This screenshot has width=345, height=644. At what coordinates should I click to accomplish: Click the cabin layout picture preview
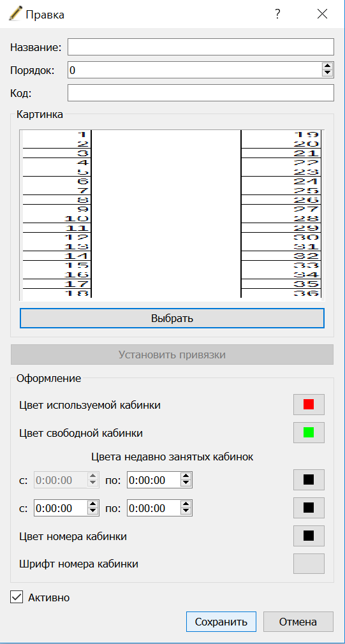172,216
